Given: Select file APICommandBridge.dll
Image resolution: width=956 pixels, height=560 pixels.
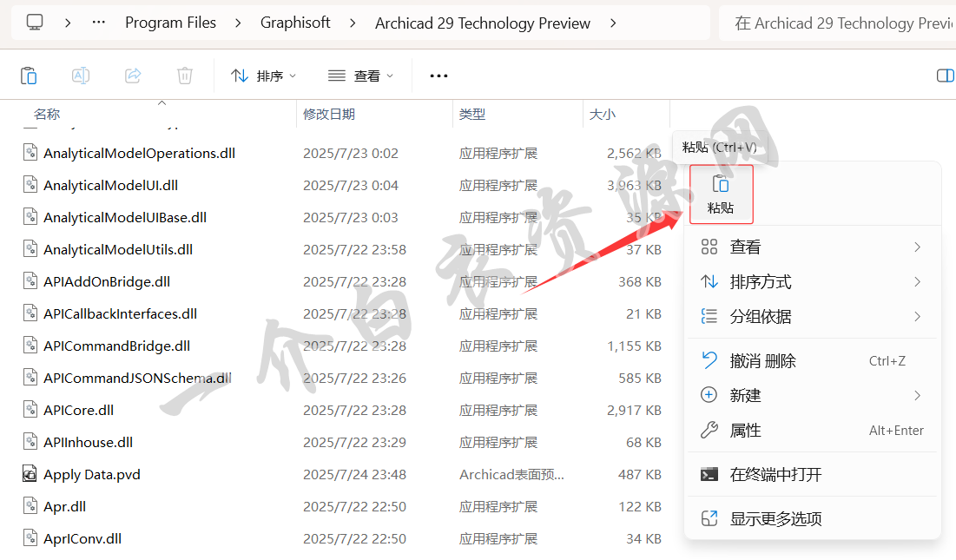Looking at the screenshot, I should pyautogui.click(x=116, y=346).
